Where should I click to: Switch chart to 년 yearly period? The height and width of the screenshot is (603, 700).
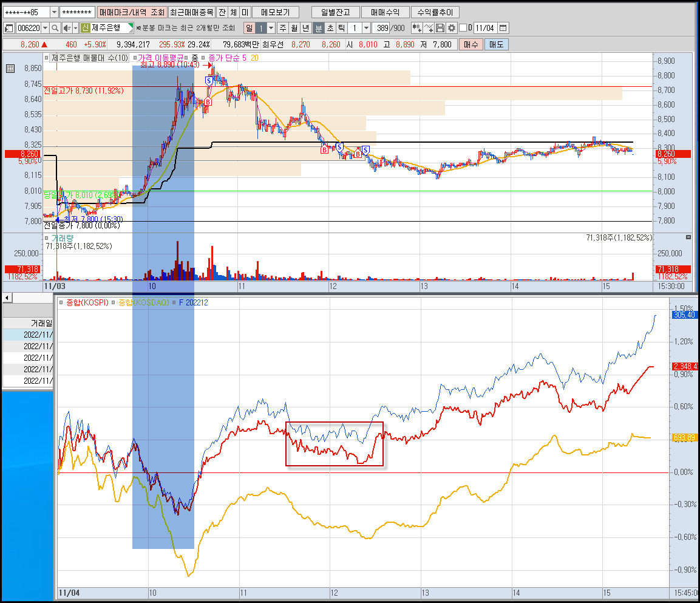[x=306, y=28]
